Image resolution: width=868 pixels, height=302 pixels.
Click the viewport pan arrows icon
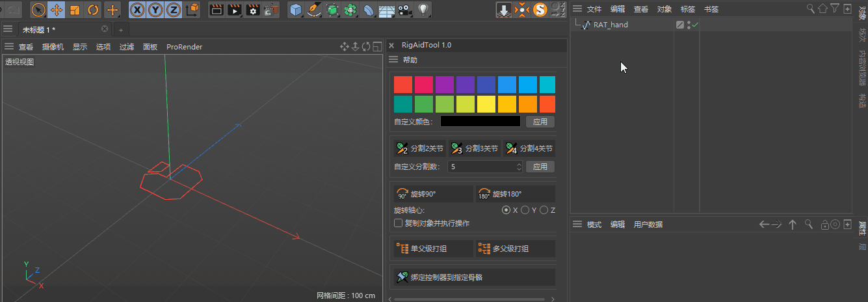(x=345, y=46)
